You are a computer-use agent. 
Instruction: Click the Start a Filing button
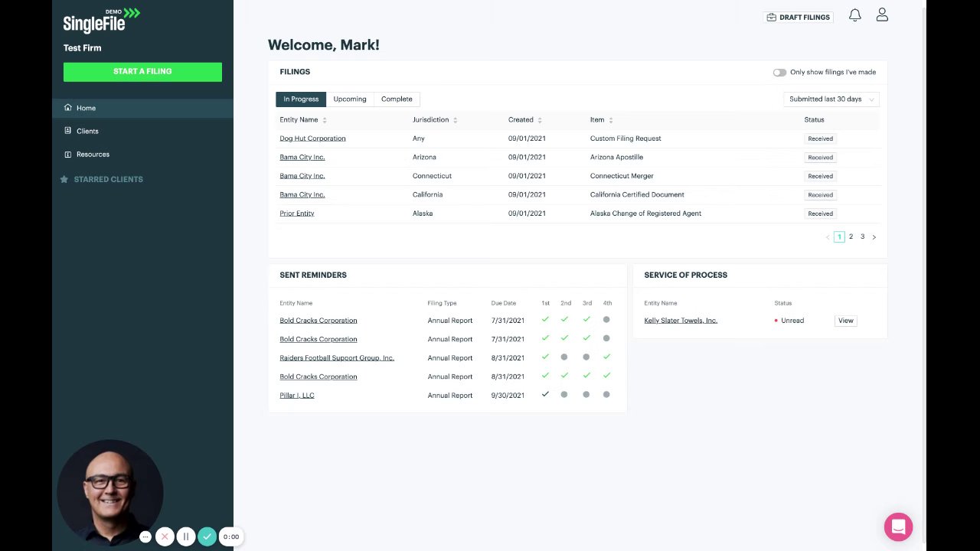[x=142, y=72]
